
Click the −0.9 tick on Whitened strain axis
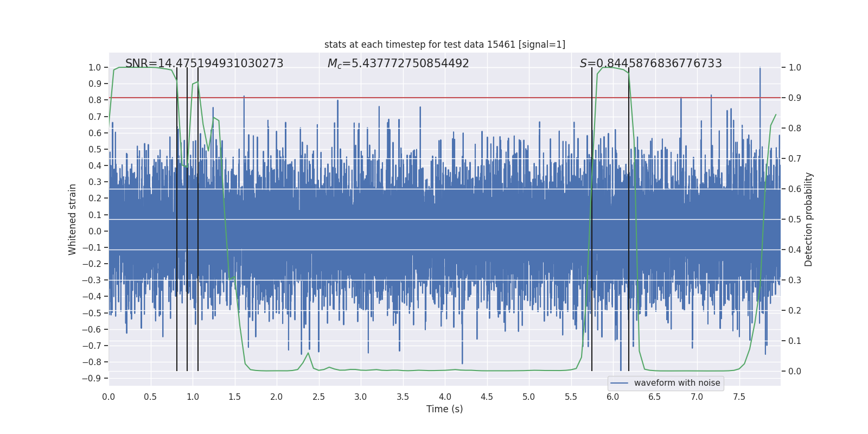(x=91, y=379)
